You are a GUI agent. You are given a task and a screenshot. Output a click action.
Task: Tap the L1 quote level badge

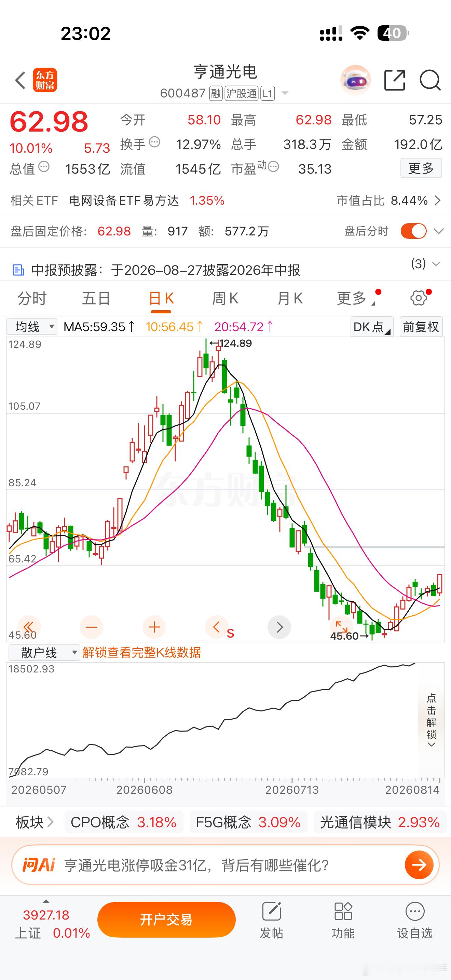(x=268, y=93)
